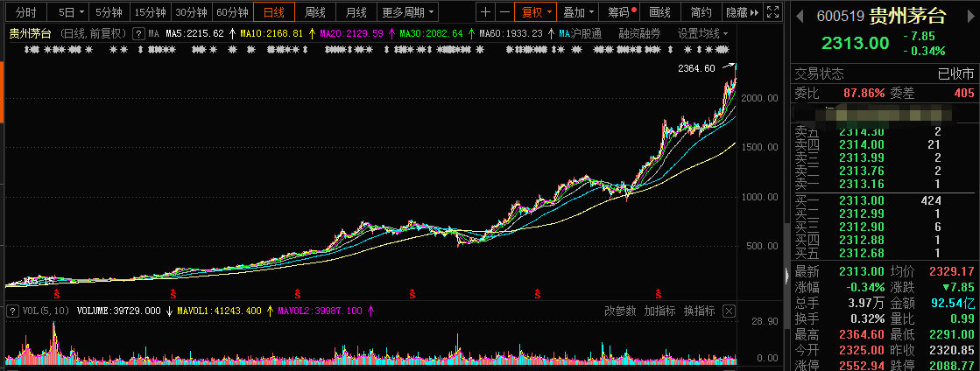Click the 跌停 2088.77 value
The width and height of the screenshot is (980, 371).
click(x=952, y=365)
